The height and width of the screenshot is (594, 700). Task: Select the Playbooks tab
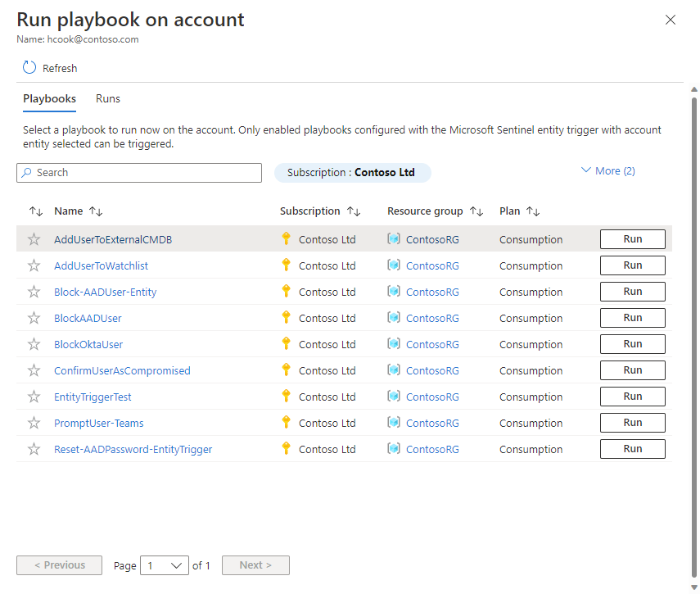pyautogui.click(x=49, y=98)
